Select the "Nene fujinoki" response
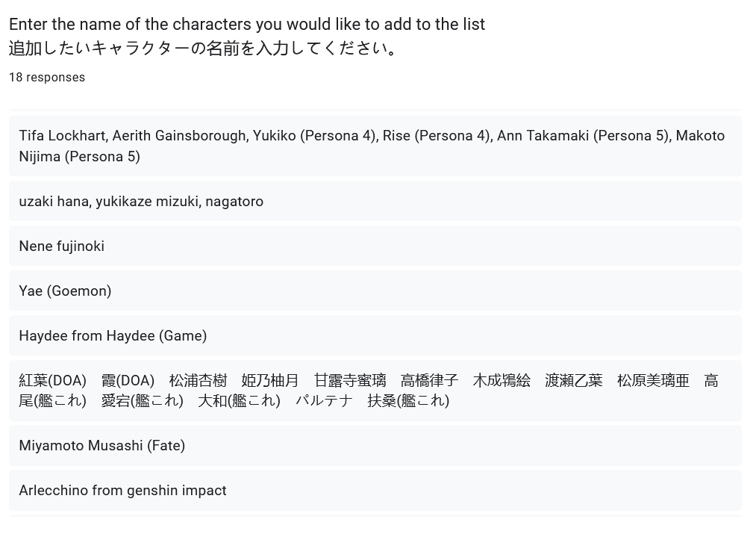 point(62,246)
